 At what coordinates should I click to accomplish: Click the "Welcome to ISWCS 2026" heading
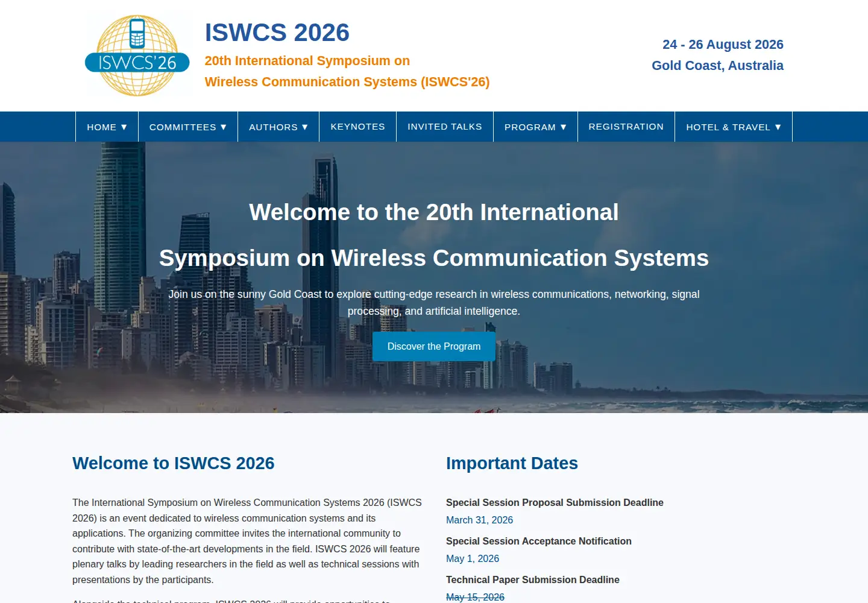(x=174, y=463)
